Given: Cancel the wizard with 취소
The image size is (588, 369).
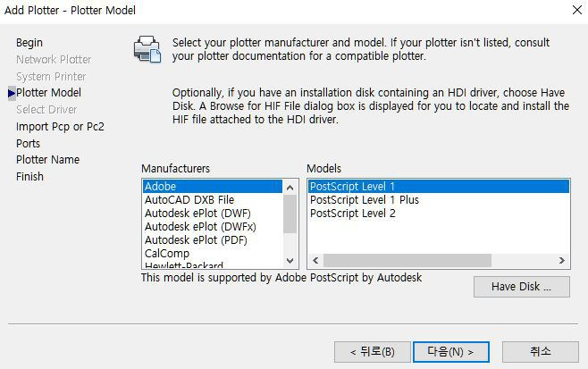Looking at the screenshot, I should (541, 352).
